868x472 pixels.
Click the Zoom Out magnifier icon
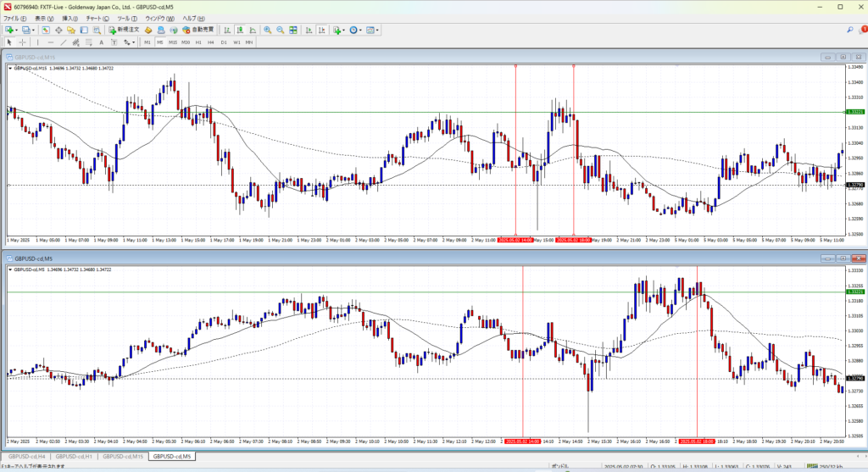[x=280, y=30]
